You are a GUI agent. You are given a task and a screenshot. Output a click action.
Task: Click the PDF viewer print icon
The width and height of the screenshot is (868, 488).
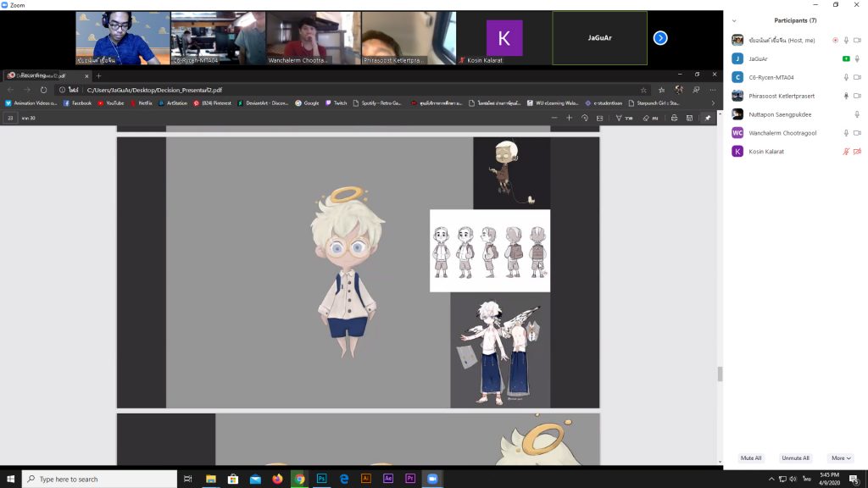click(674, 118)
